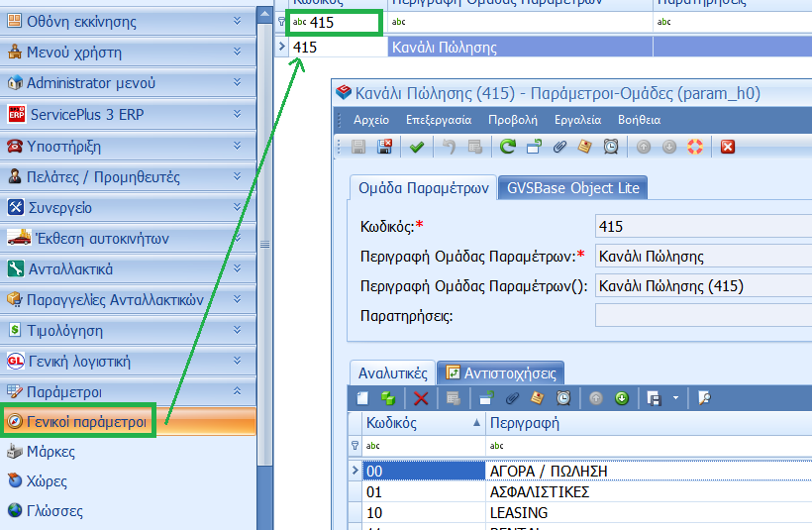Open the Προβολή menu

click(513, 120)
